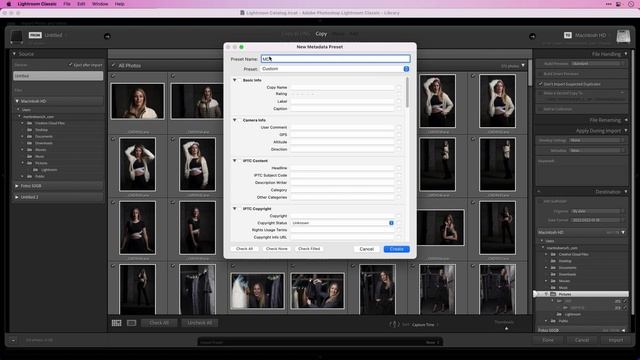This screenshot has height=360, width=640.
Task: Open the Lightroom Classic menu
Action: [37, 4]
